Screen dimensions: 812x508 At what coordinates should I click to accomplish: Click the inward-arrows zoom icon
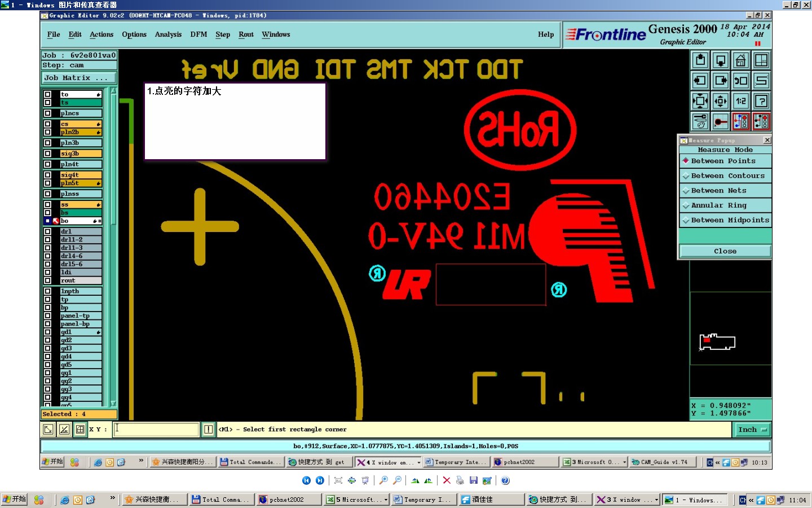pyautogui.click(x=700, y=101)
